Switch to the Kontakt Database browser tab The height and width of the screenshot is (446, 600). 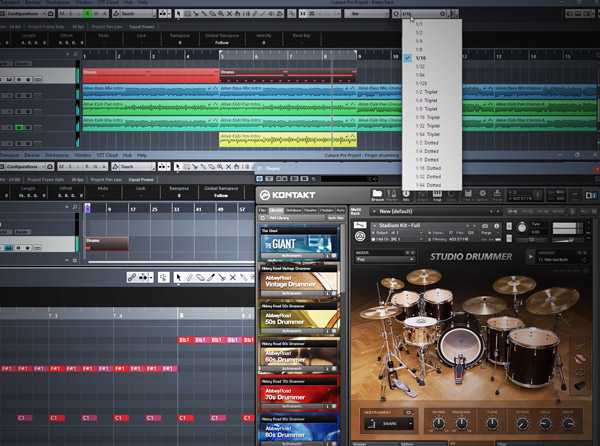[x=293, y=210]
